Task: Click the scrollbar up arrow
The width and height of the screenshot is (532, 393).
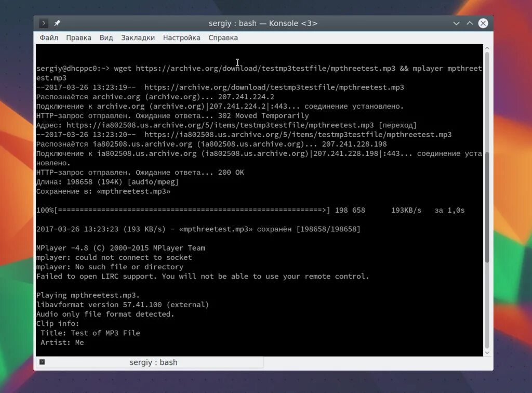Action: pos(487,48)
